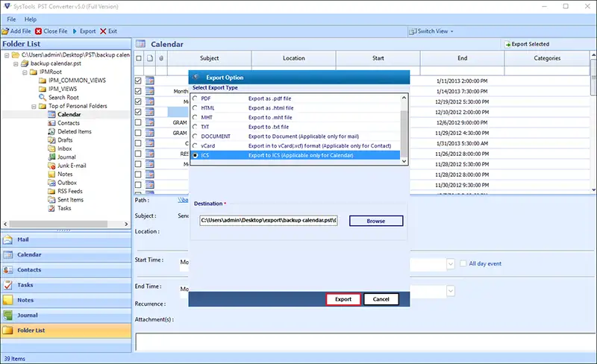This screenshot has height=364, width=597.
Task: Select the Journal folder icon in tree
Action: click(x=51, y=157)
